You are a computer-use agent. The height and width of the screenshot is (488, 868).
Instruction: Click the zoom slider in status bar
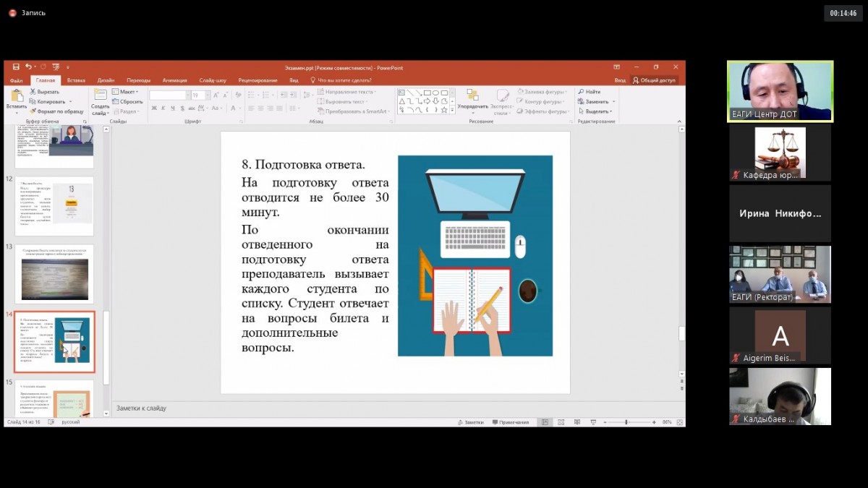click(626, 422)
